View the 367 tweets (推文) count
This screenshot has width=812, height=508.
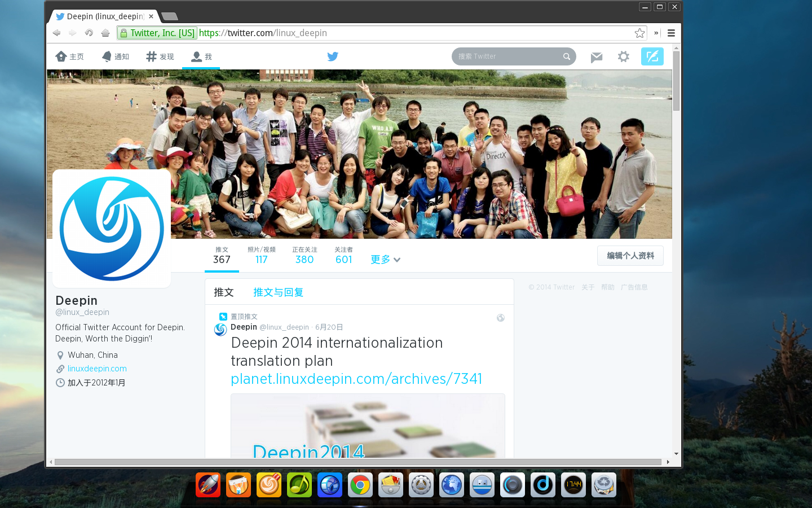222,255
